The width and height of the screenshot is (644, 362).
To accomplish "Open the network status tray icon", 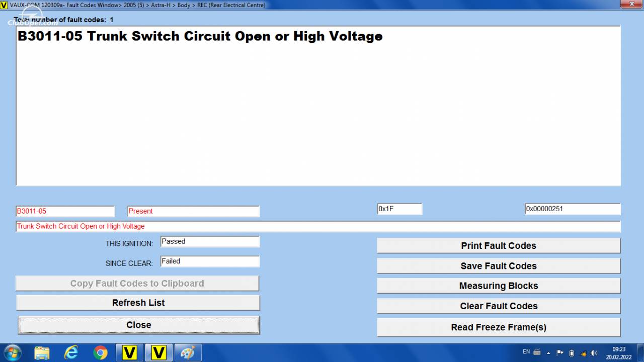I will 583,353.
